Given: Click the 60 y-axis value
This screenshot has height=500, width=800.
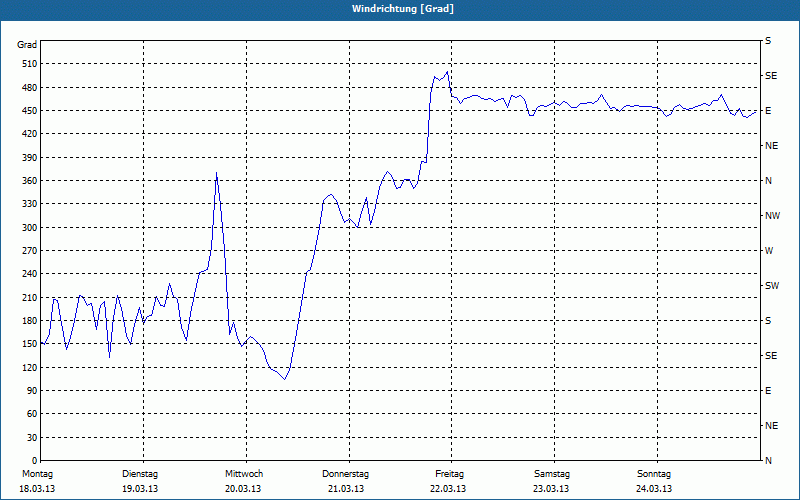Looking at the screenshot, I should pyautogui.click(x=32, y=414).
